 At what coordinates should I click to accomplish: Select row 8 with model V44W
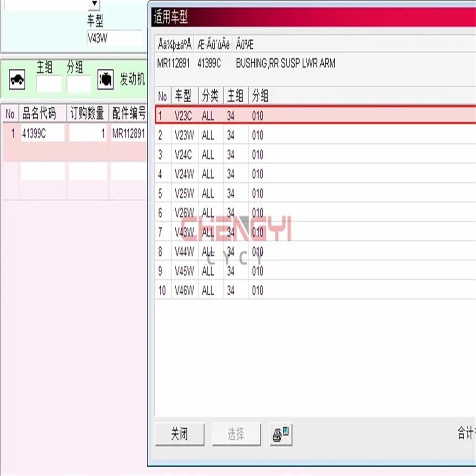coord(316,251)
